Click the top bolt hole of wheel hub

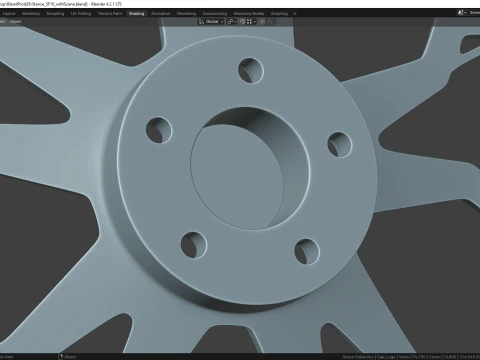(x=251, y=70)
